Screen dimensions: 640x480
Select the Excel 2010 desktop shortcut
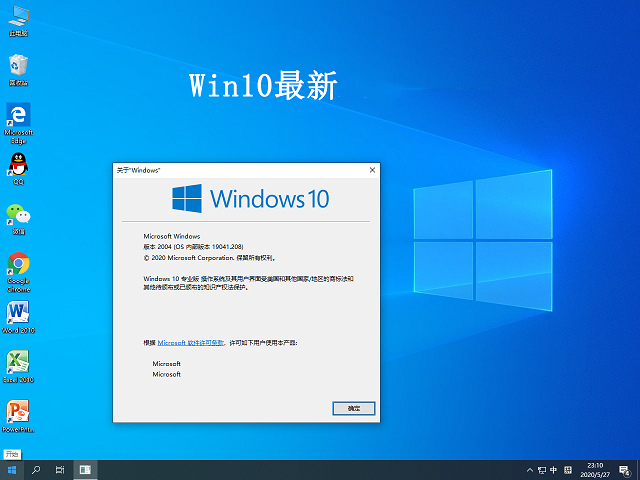pos(18,361)
